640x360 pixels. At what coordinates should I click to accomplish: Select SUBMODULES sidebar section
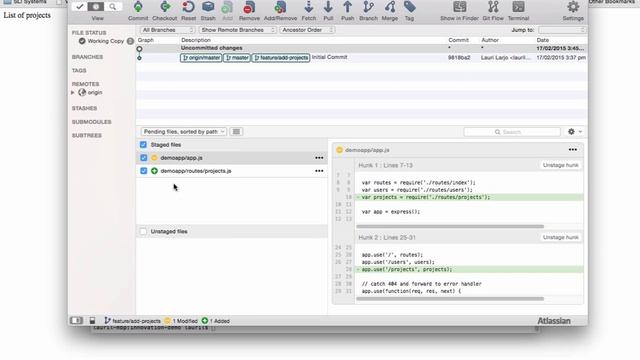[91, 122]
